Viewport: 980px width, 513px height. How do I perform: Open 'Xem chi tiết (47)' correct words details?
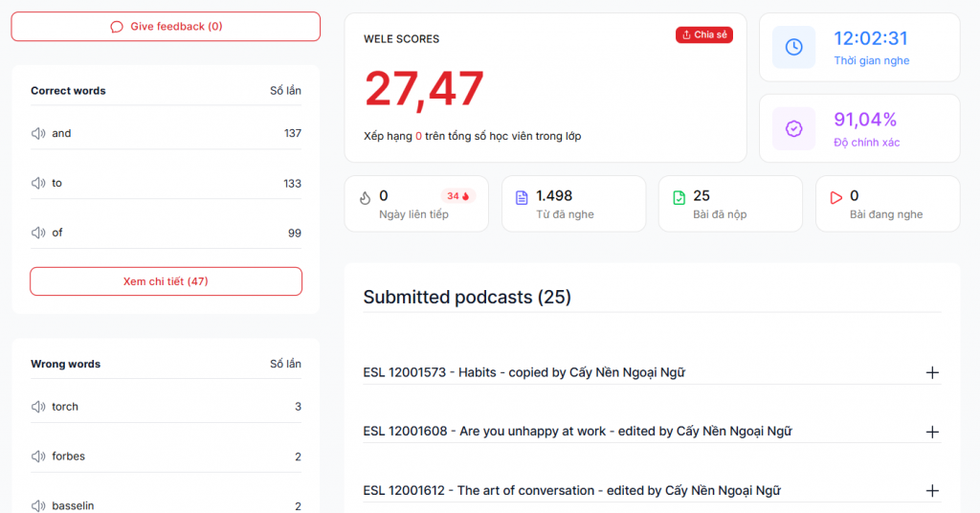click(x=166, y=281)
